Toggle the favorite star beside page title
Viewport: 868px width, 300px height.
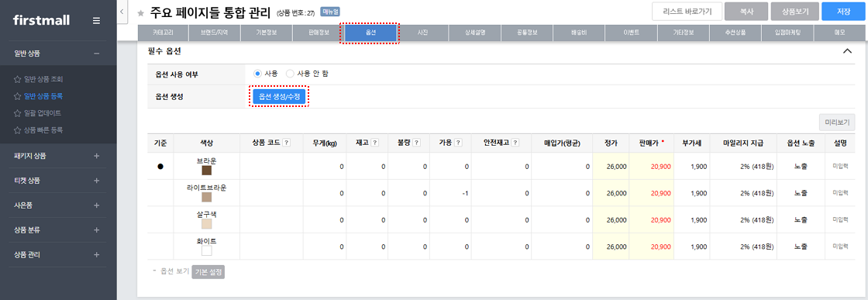140,12
